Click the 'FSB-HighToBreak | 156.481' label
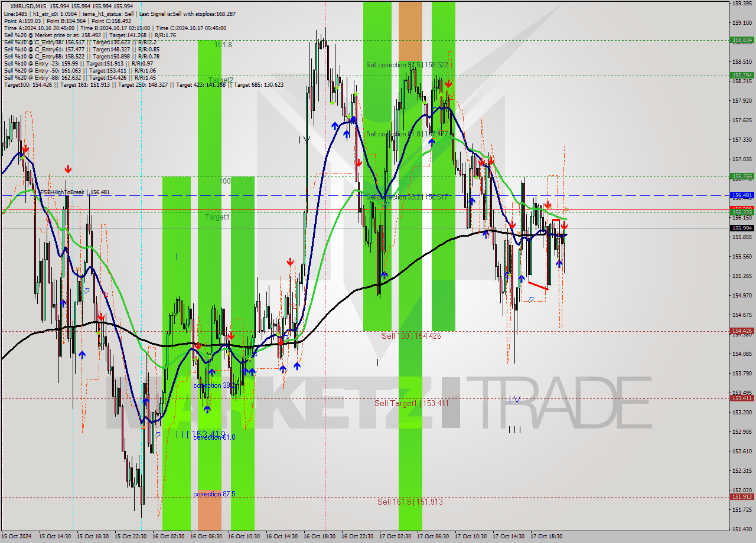 (x=74, y=192)
